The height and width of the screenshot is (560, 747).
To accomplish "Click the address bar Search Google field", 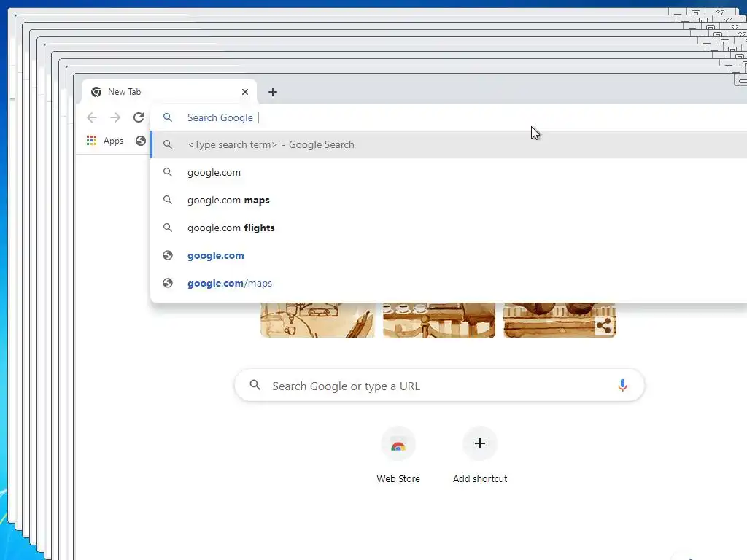I will tap(449, 117).
